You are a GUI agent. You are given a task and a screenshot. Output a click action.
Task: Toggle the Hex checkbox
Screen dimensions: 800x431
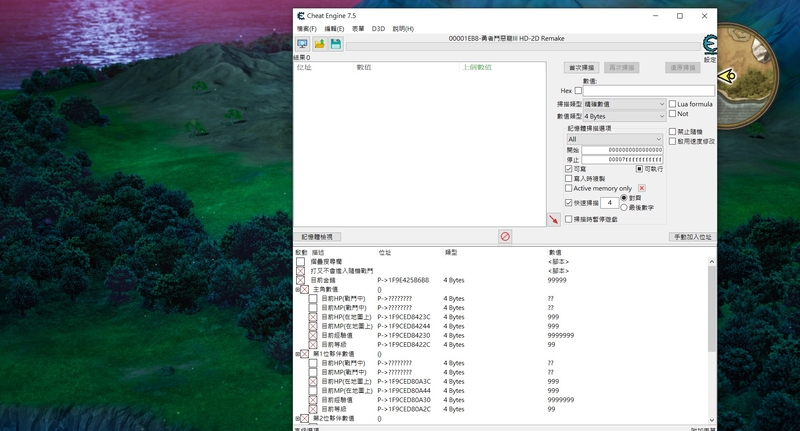pyautogui.click(x=578, y=91)
